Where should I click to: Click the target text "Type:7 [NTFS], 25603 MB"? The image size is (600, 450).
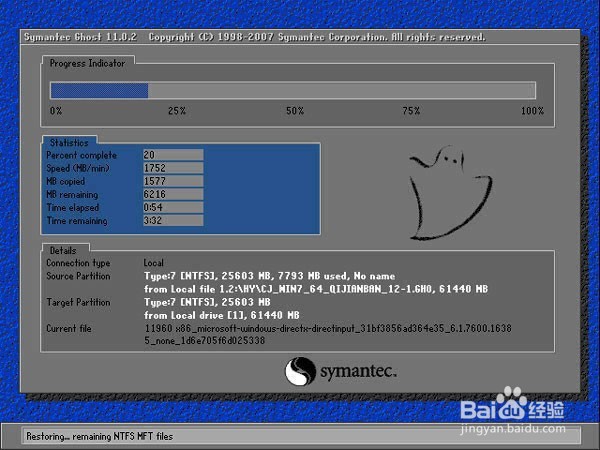click(x=207, y=302)
